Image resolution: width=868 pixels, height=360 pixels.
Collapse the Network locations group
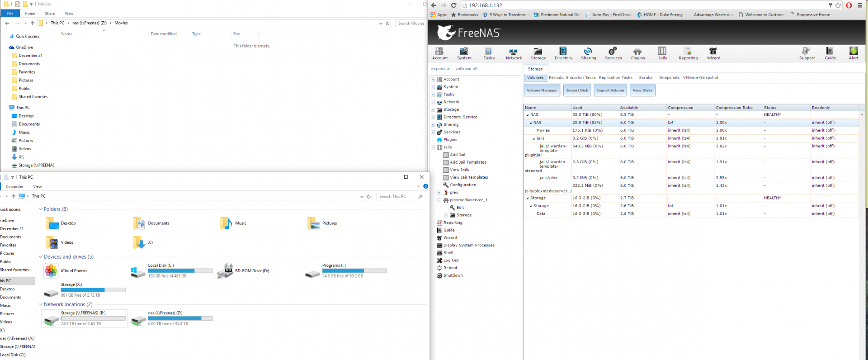coord(40,304)
